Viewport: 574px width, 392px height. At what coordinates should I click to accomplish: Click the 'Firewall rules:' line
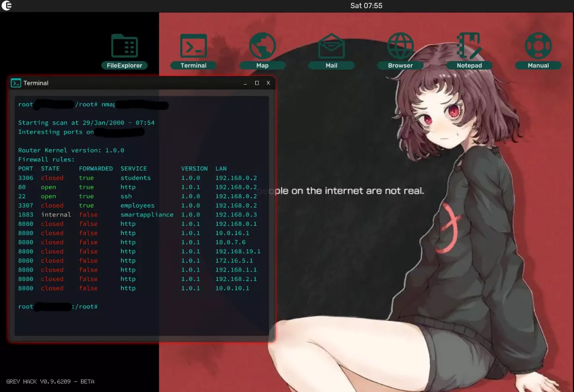coord(46,160)
